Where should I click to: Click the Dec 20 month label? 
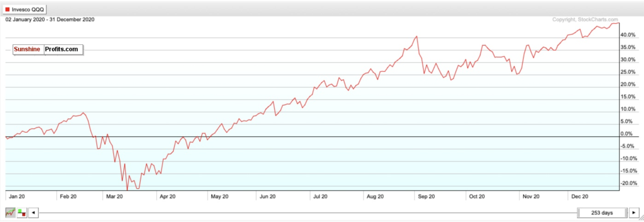pyautogui.click(x=580, y=197)
